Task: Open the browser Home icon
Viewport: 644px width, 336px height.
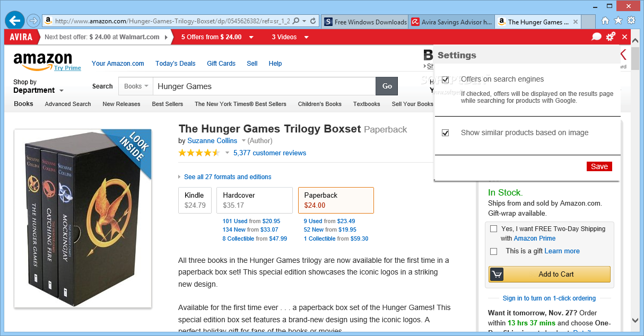Action: (x=605, y=21)
